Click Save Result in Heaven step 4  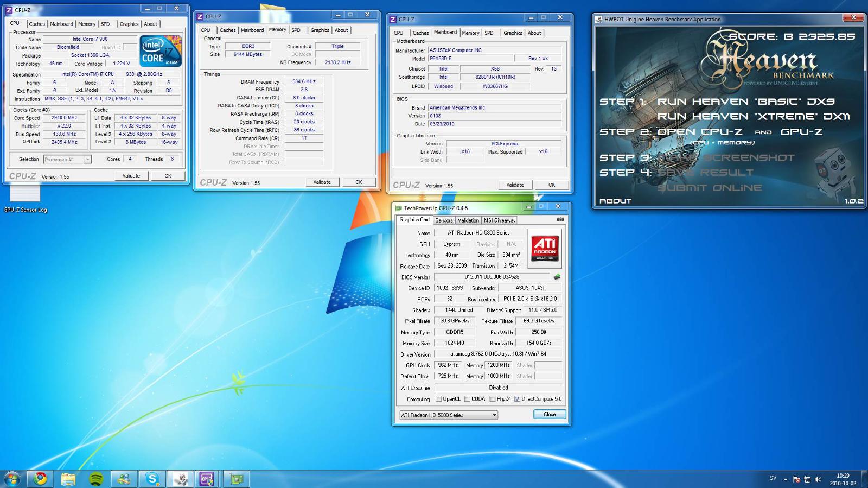[705, 173]
